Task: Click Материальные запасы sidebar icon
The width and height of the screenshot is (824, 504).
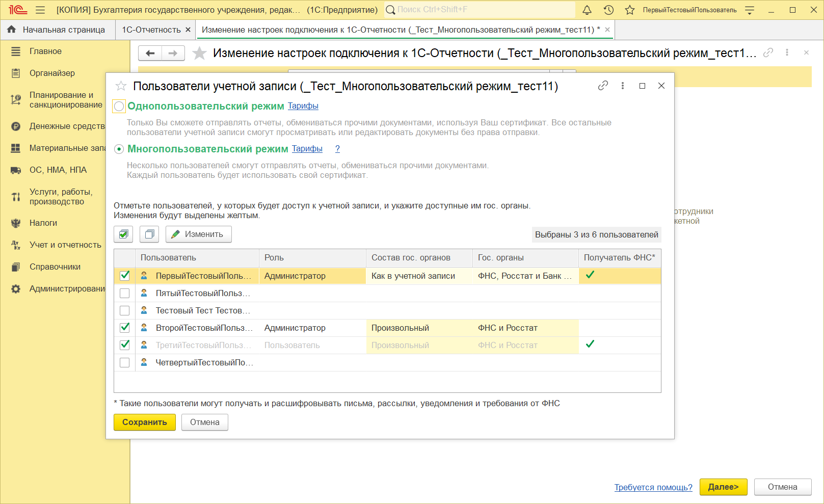Action: tap(16, 148)
